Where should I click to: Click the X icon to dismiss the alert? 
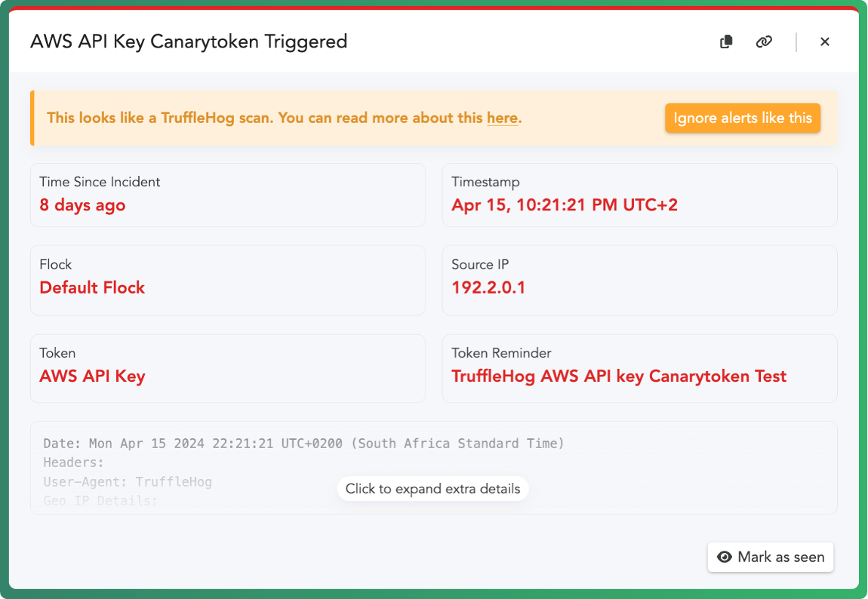click(x=824, y=41)
